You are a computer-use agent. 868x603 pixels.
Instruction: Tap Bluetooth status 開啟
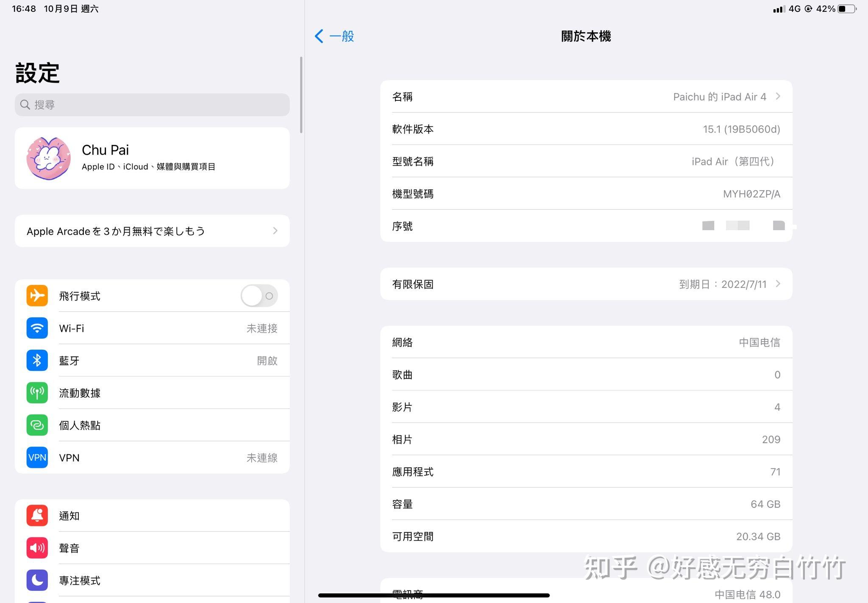click(x=267, y=361)
